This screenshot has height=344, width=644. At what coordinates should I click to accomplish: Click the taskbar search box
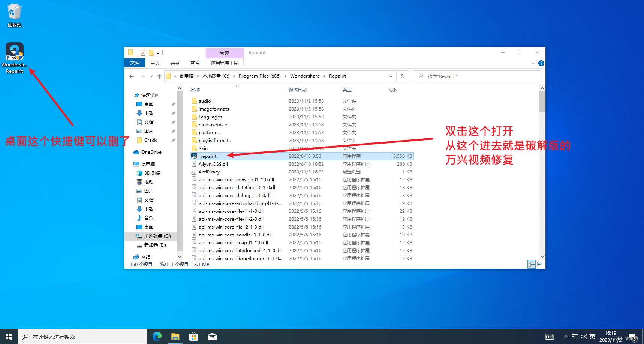tap(82, 337)
